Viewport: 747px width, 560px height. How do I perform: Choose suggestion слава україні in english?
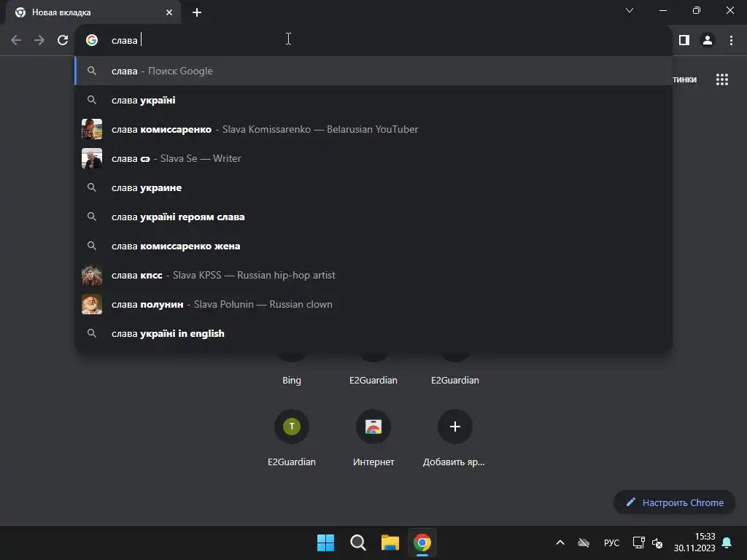click(x=373, y=333)
